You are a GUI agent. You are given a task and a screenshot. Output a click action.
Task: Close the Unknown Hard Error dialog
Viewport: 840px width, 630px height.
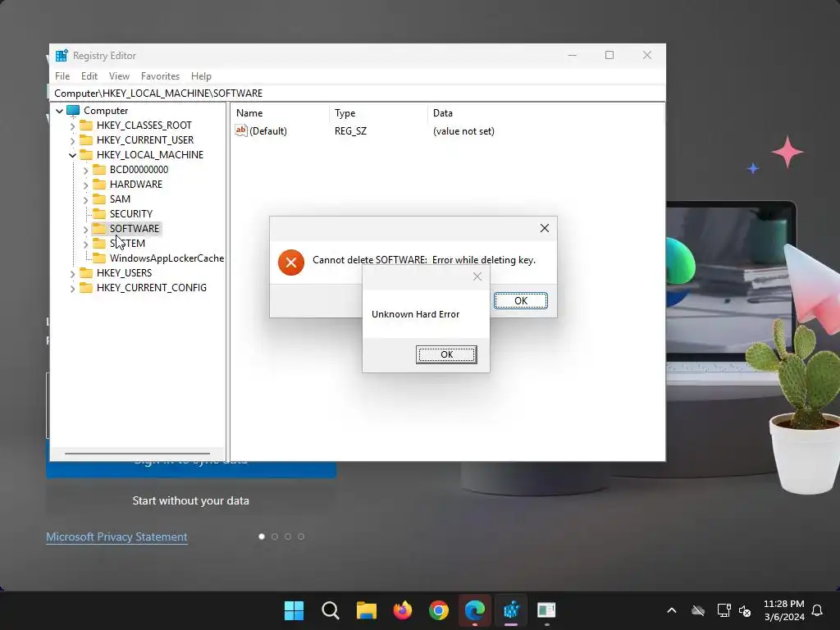click(x=477, y=276)
